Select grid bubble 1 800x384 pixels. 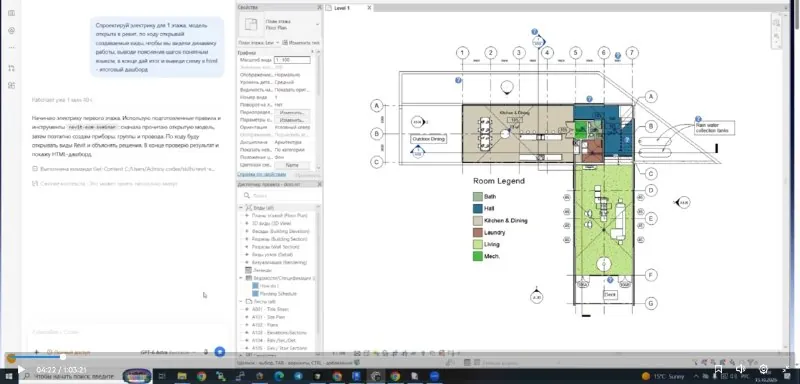(462, 53)
